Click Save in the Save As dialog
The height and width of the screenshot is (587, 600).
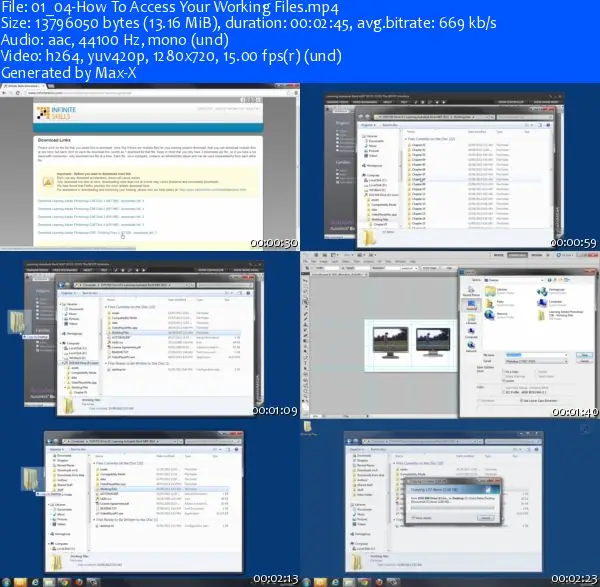[584, 355]
